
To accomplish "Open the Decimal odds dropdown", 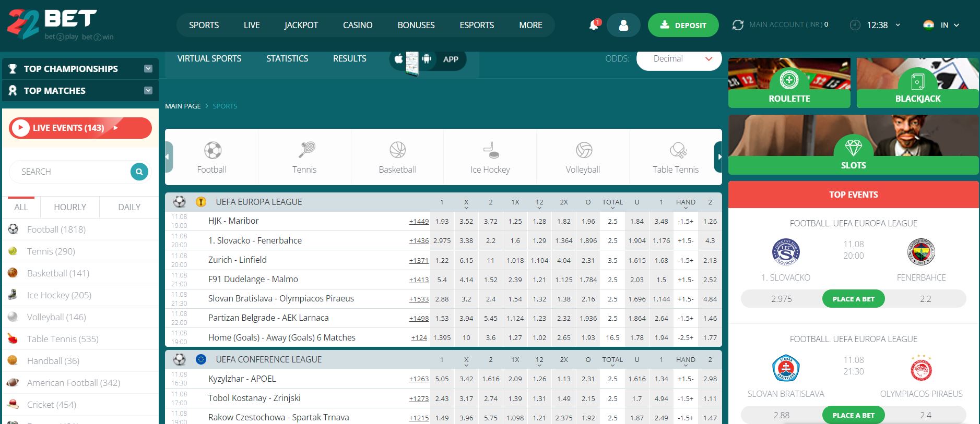I will pos(679,59).
